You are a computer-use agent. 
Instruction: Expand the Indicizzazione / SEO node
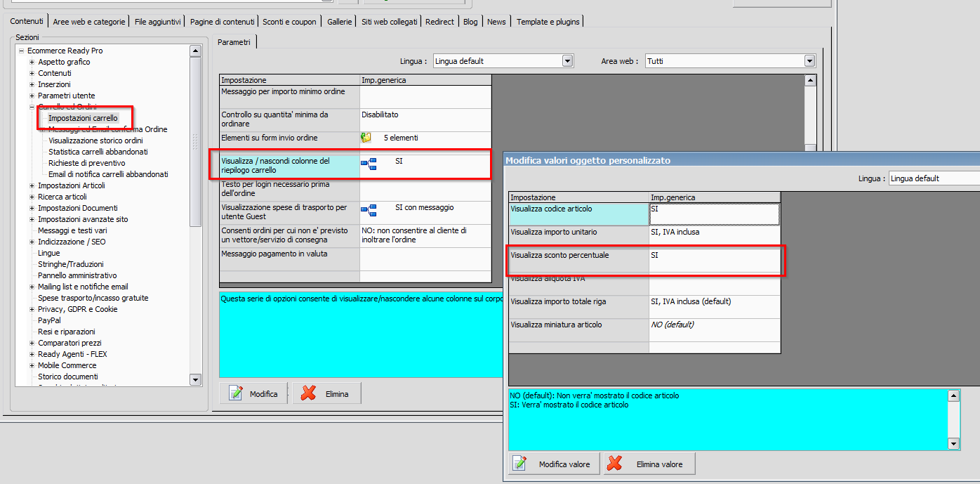[x=32, y=242]
